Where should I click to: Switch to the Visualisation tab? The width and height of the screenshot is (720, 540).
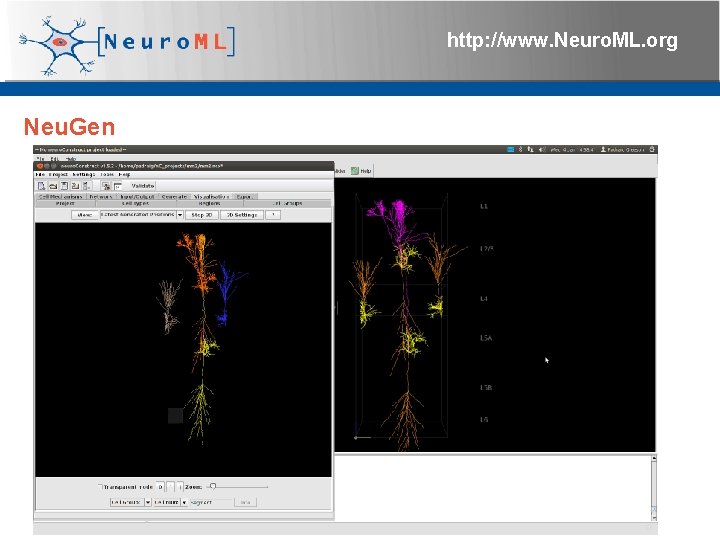(x=211, y=197)
